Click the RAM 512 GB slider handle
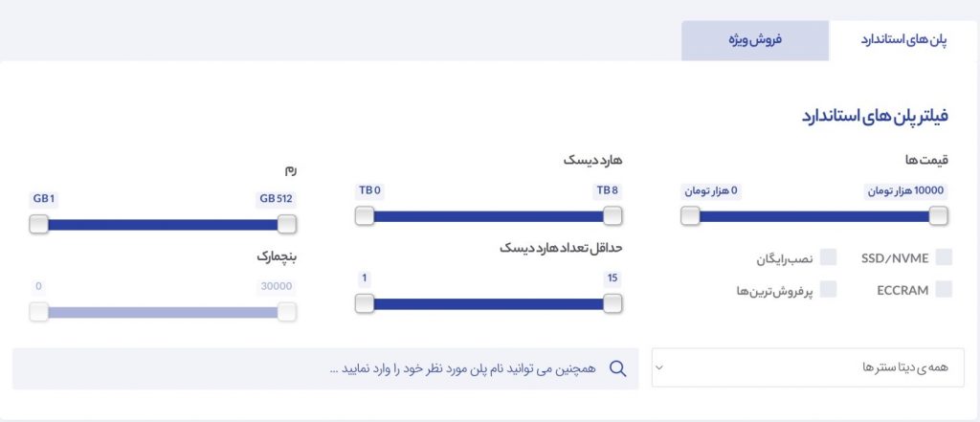This screenshot has width=980, height=422. tap(287, 225)
